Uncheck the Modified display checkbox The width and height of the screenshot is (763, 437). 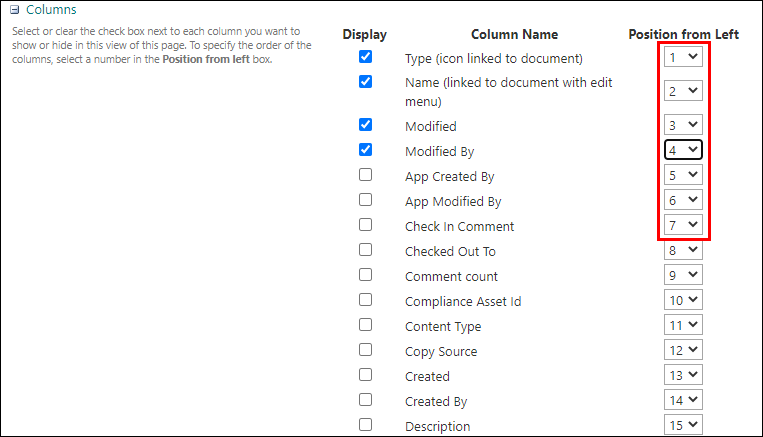(x=365, y=125)
